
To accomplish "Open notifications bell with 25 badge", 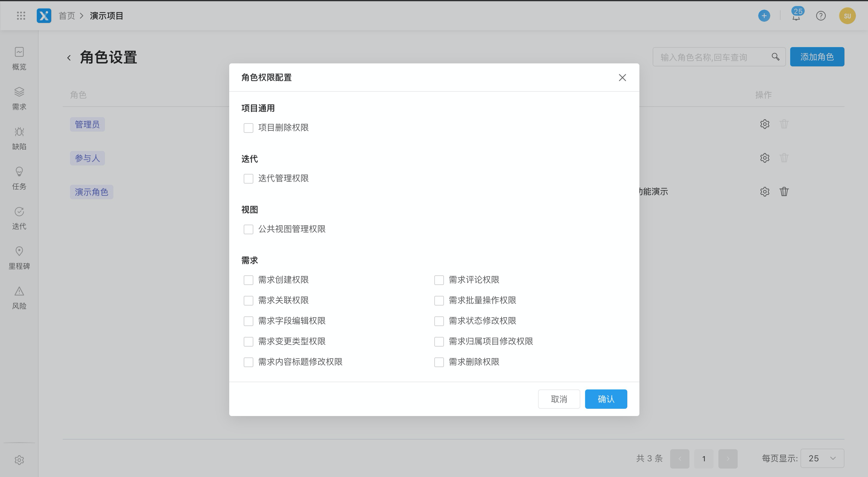I will point(797,15).
